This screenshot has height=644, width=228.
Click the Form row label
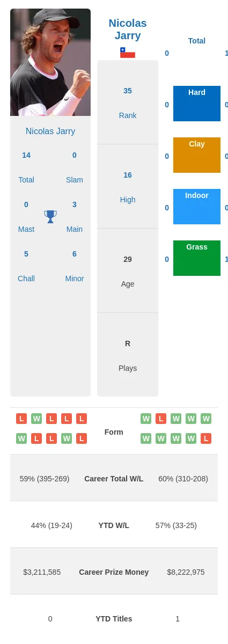[x=114, y=432]
